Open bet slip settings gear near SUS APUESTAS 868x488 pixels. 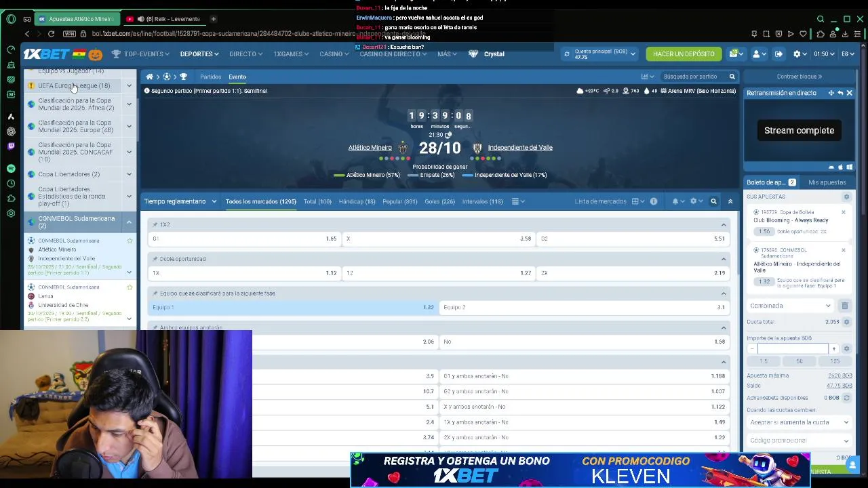click(846, 197)
